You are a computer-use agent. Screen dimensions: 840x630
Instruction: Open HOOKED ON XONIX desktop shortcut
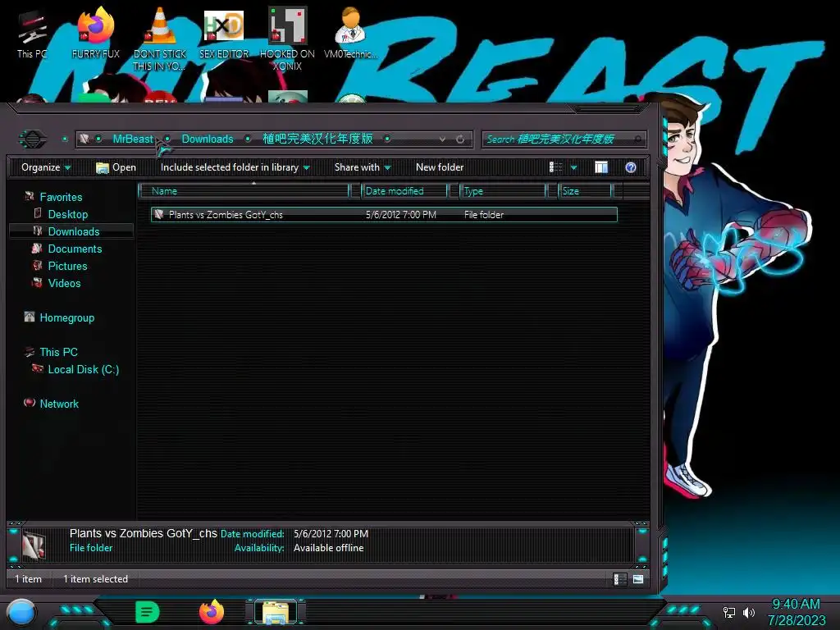tap(287, 39)
